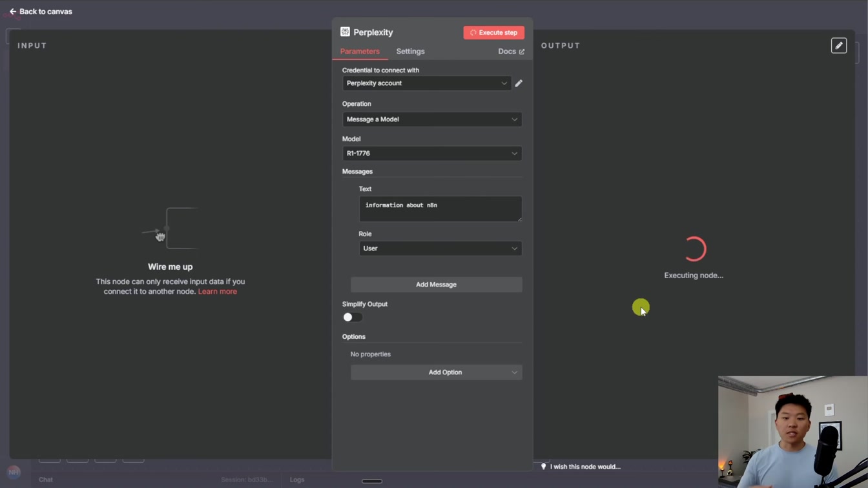The height and width of the screenshot is (488, 868).
Task: Click the Executing node status text
Action: click(x=694, y=276)
